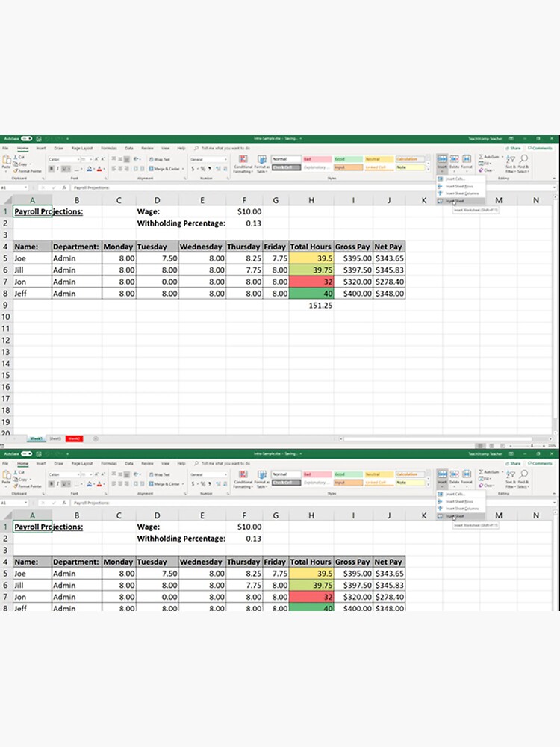
Task: Click the Delete cells icon in the upper ribbon
Action: 455,163
